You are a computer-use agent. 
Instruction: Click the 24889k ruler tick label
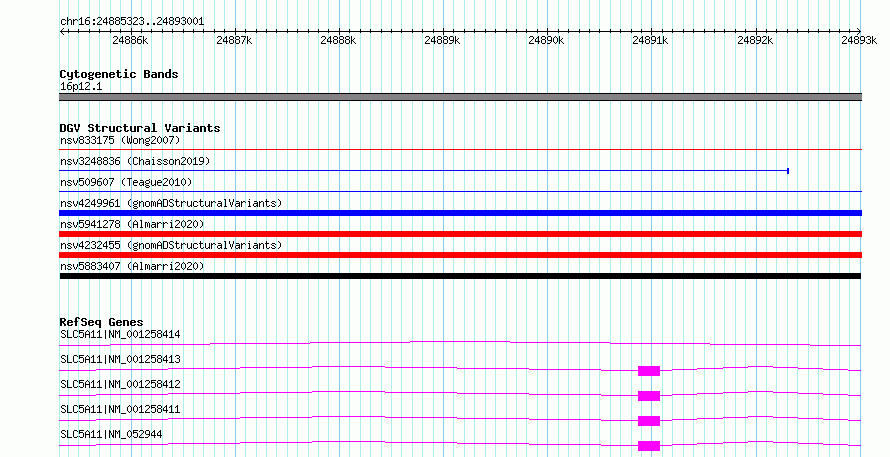(443, 40)
